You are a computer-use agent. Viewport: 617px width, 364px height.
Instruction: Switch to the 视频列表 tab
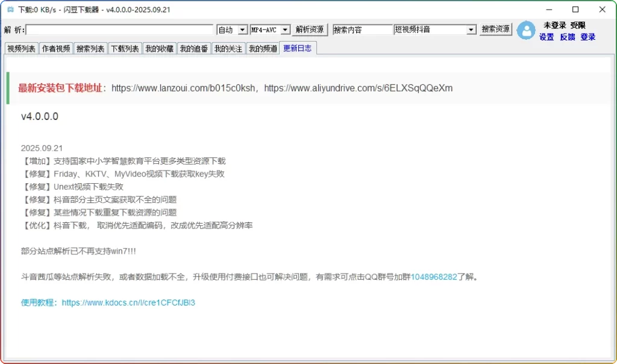pos(21,49)
